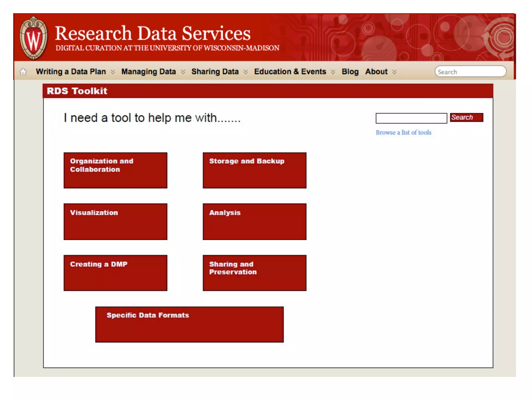Expand the About menu chevron

click(x=394, y=72)
